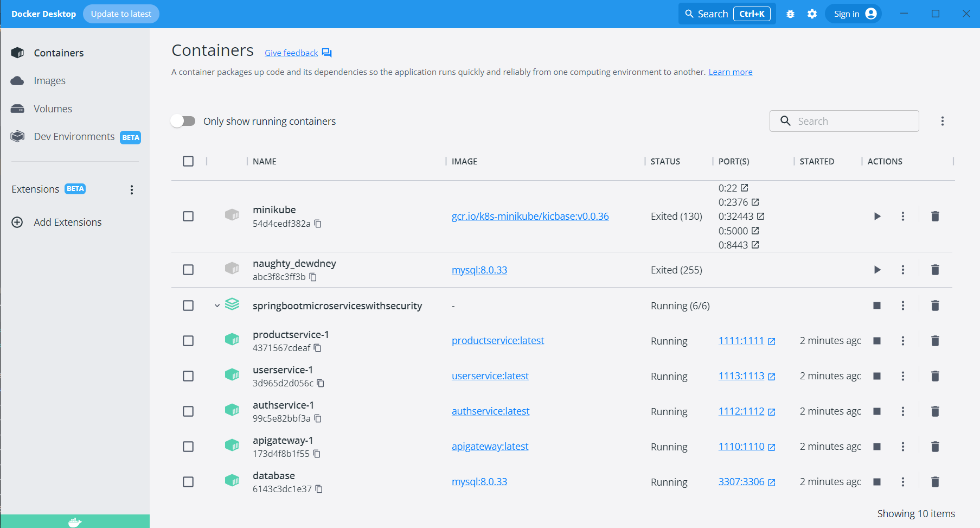Select the springbootmicroserviceswithsecurity checkbox

[x=188, y=306]
